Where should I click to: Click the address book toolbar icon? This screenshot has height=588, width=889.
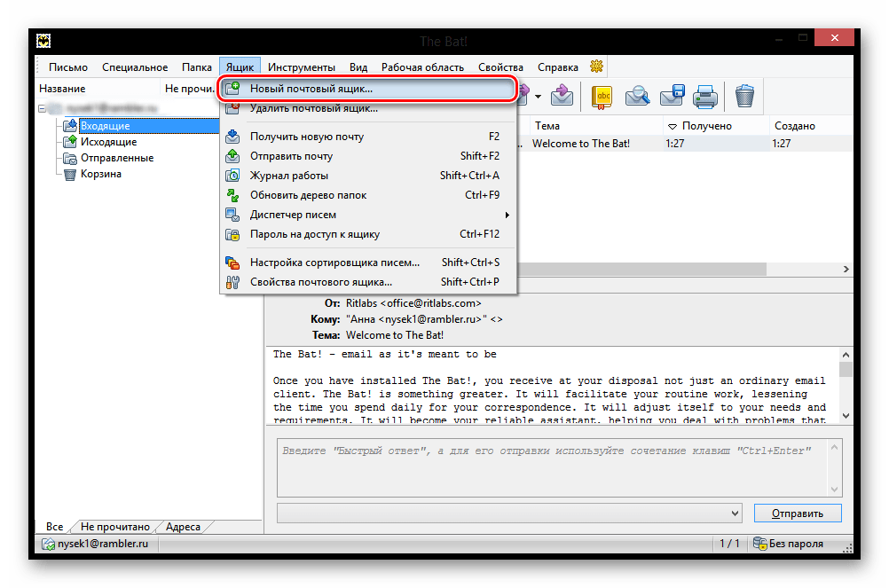pyautogui.click(x=602, y=96)
